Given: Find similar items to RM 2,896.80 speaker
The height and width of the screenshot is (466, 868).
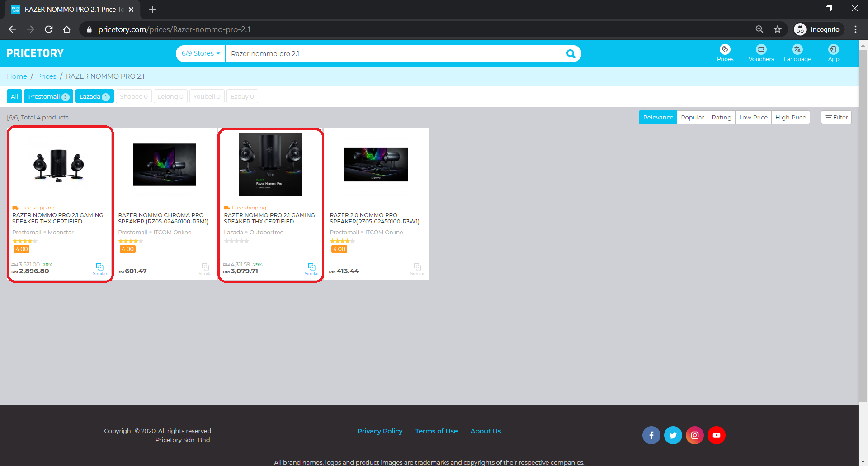Looking at the screenshot, I should pyautogui.click(x=100, y=269).
